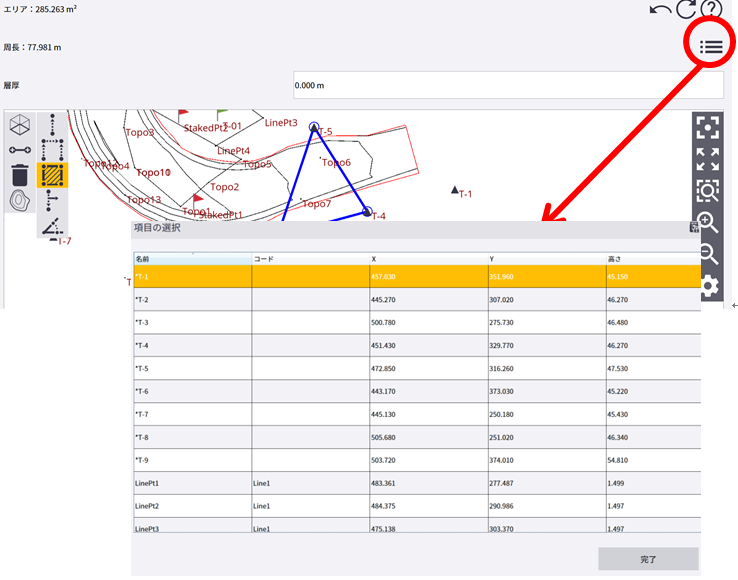738x580 pixels.
Task: Open help with the question mark icon
Action: [x=711, y=10]
